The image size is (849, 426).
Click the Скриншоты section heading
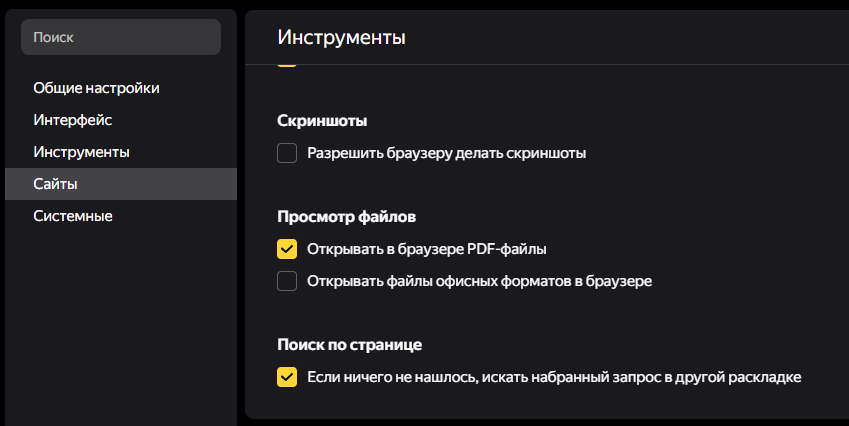[x=322, y=121]
